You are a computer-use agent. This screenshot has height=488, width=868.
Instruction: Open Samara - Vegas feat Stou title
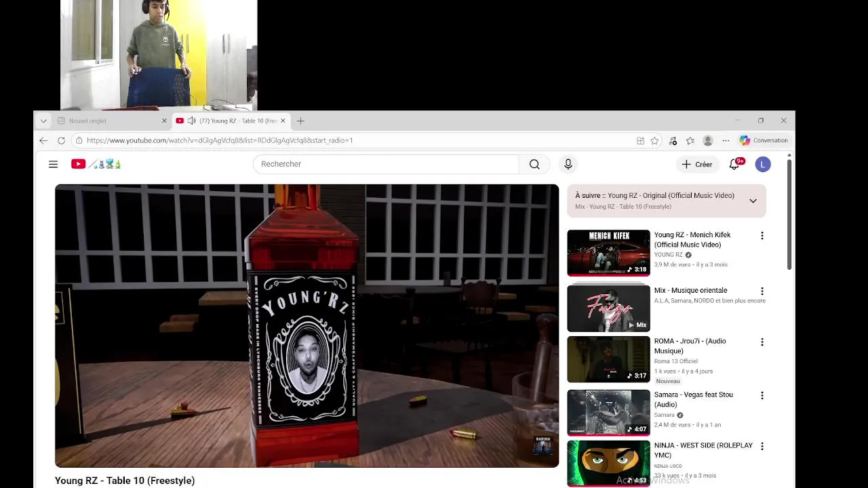[693, 399]
